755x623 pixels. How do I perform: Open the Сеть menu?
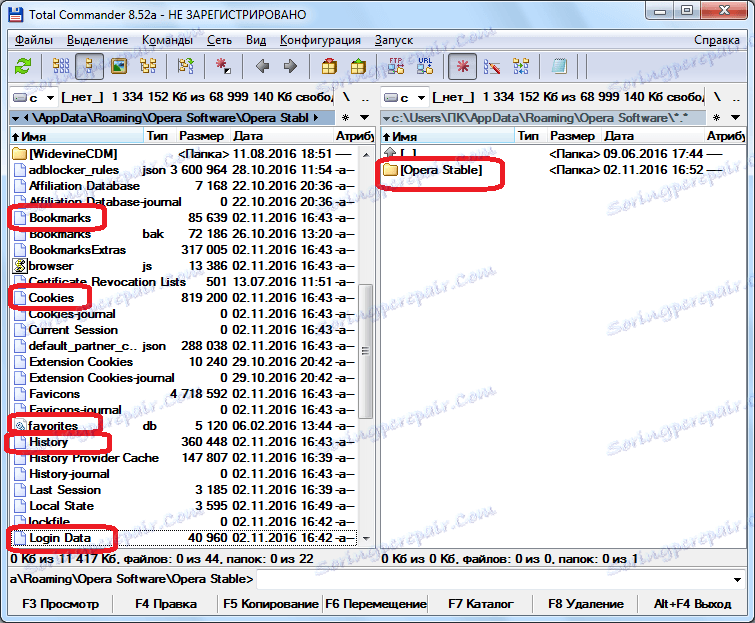coord(219,40)
